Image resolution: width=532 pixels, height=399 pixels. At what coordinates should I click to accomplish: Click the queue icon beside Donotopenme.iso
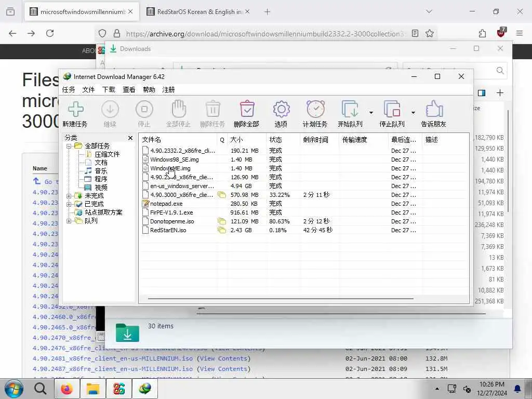222,221
